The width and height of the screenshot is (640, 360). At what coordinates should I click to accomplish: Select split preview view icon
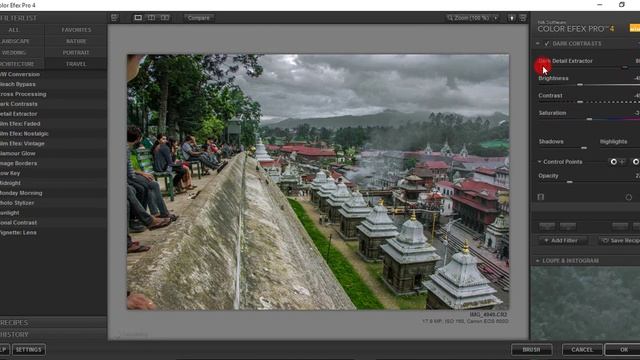[151, 18]
